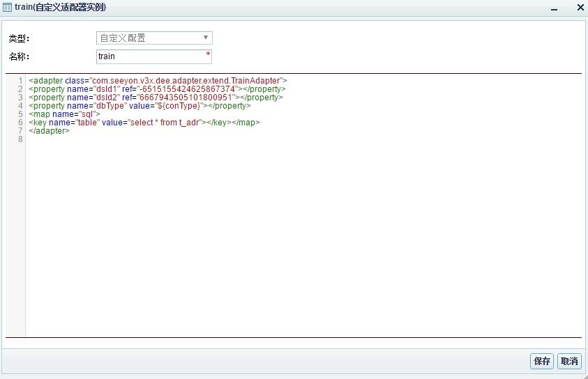Click the 名称 field label
This screenshot has width=588, height=379.
(19, 56)
